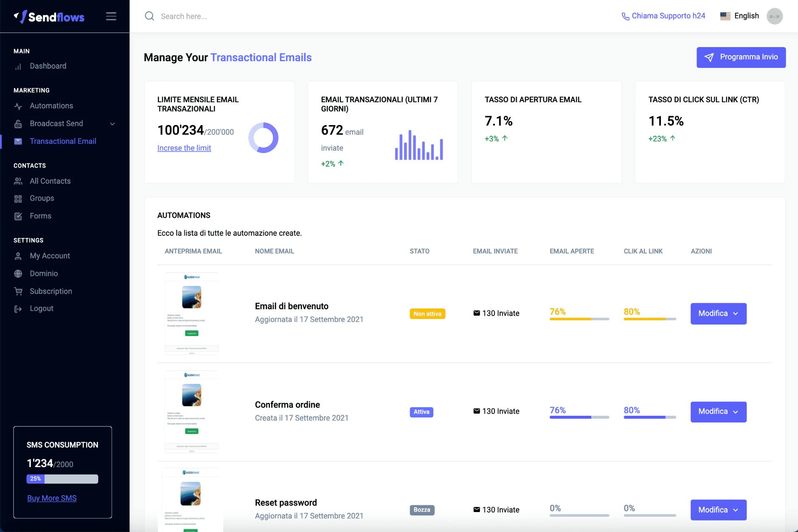Click the Non attiva status badge

tap(427, 314)
